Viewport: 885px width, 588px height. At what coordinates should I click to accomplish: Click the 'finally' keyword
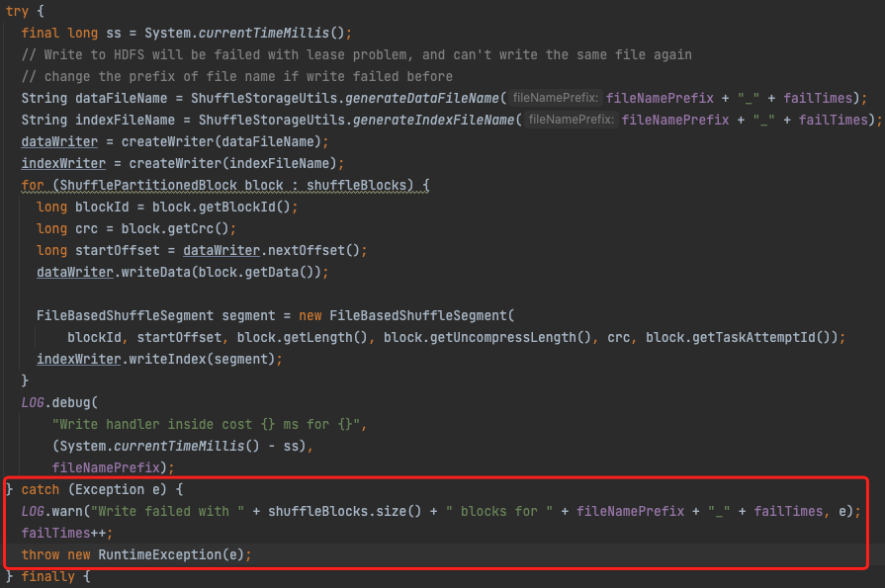tap(48, 577)
